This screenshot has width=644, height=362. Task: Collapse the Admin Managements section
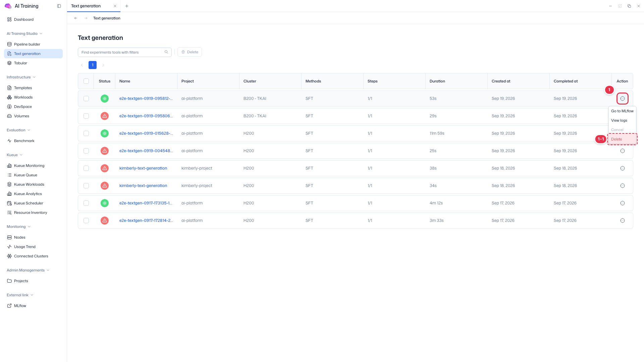point(28,270)
